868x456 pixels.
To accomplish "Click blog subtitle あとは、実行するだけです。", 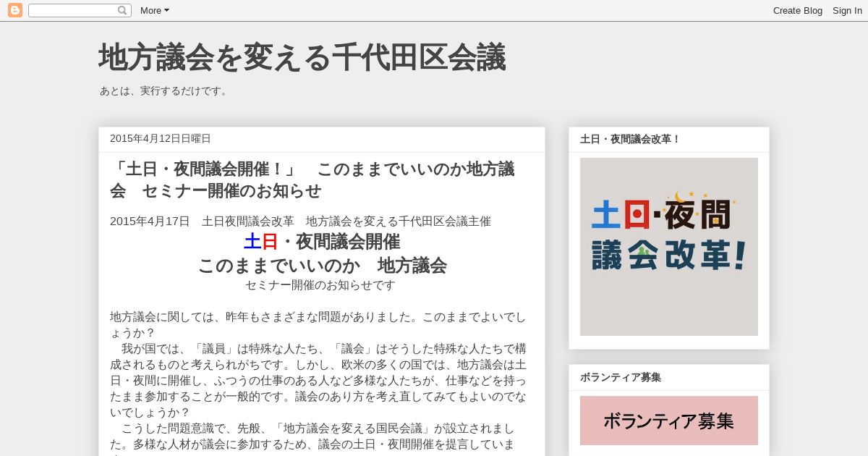I will point(165,91).
